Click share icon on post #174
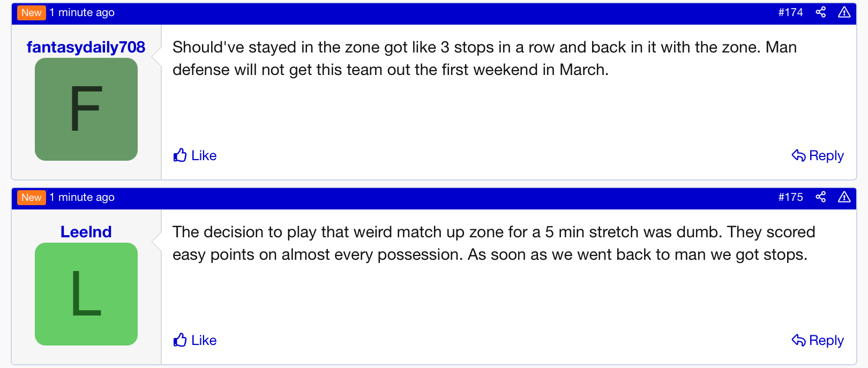 pyautogui.click(x=820, y=12)
